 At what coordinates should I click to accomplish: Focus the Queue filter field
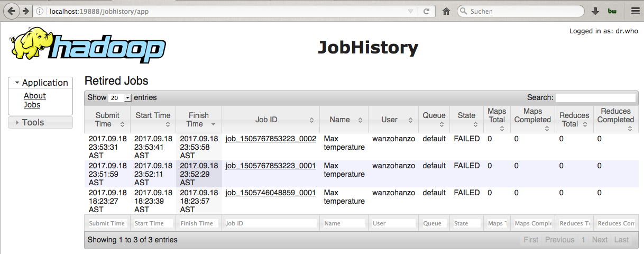[x=434, y=223]
